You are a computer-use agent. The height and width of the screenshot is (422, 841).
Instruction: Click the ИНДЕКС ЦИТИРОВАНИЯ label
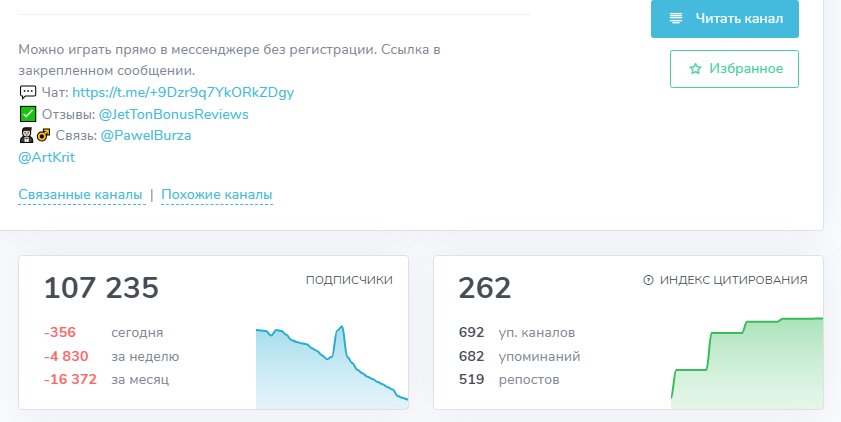(733, 280)
